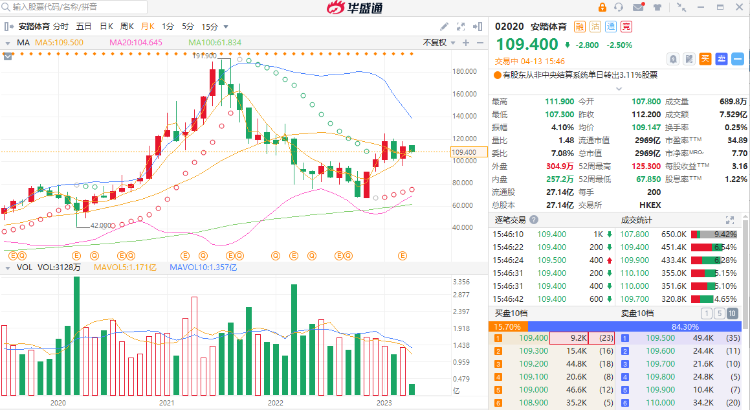
Task: Click trade row at 15:46:24
Action: 552,260
